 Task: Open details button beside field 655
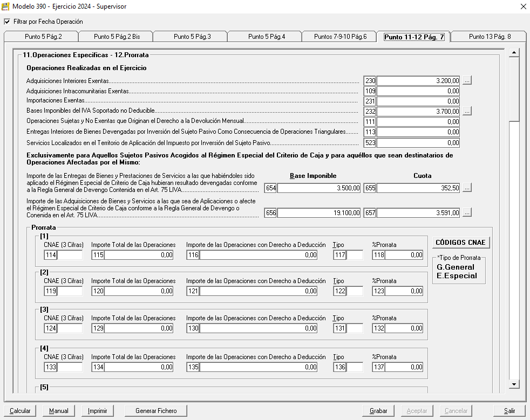click(467, 188)
